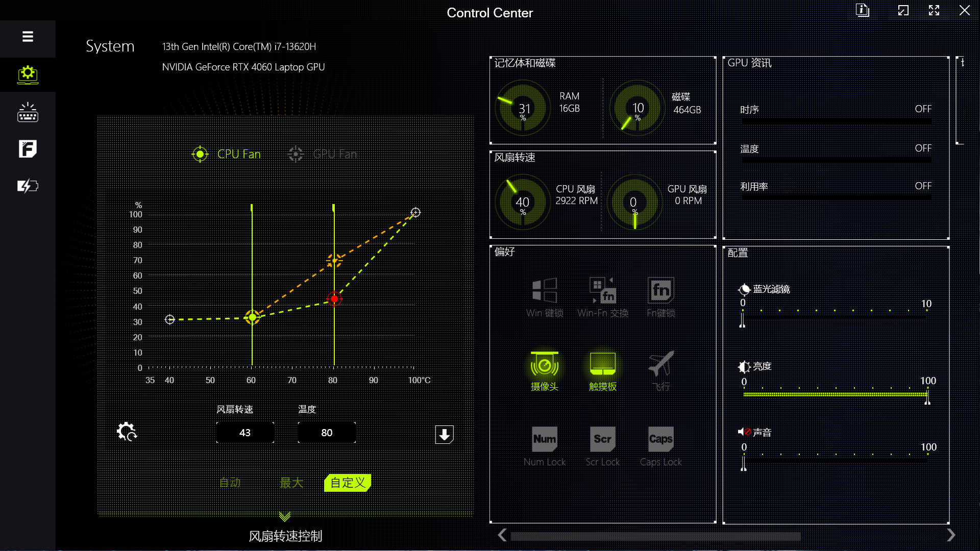Select the yellow fan curve point at 60°C
This screenshot has height=551, width=980.
pos(252,317)
